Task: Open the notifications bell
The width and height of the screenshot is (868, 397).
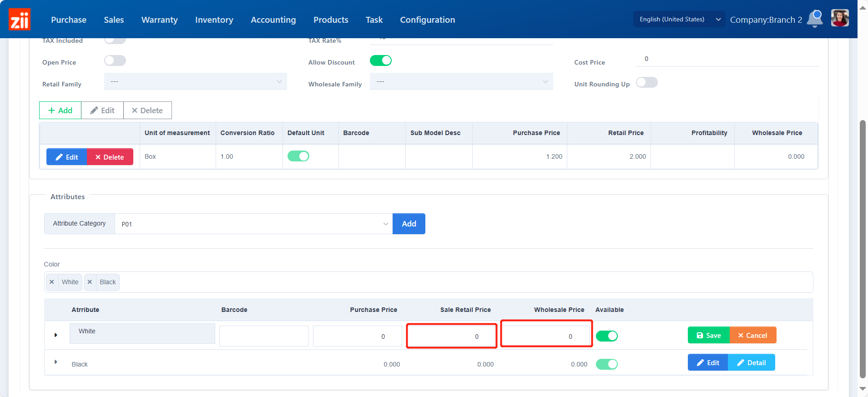Action: click(x=815, y=19)
